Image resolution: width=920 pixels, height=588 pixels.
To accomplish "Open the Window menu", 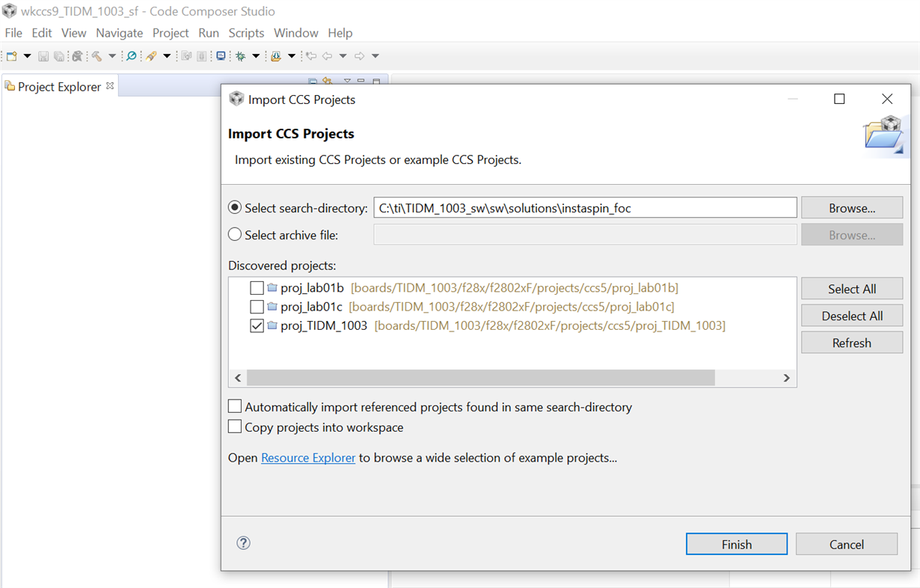I will [x=295, y=33].
